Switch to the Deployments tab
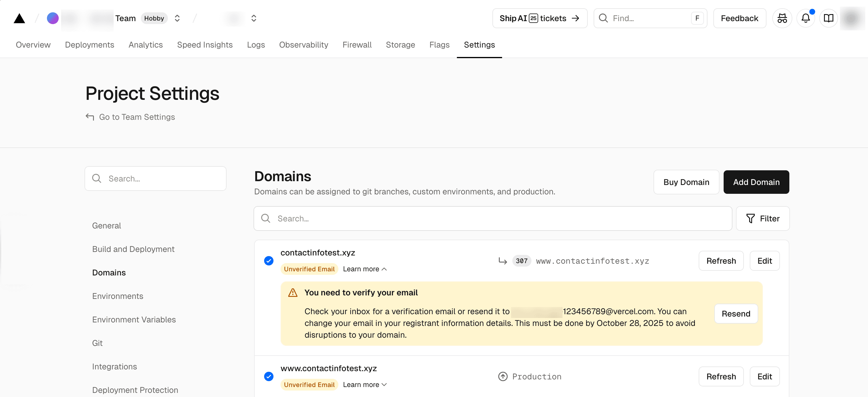The width and height of the screenshot is (868, 397). 89,45
